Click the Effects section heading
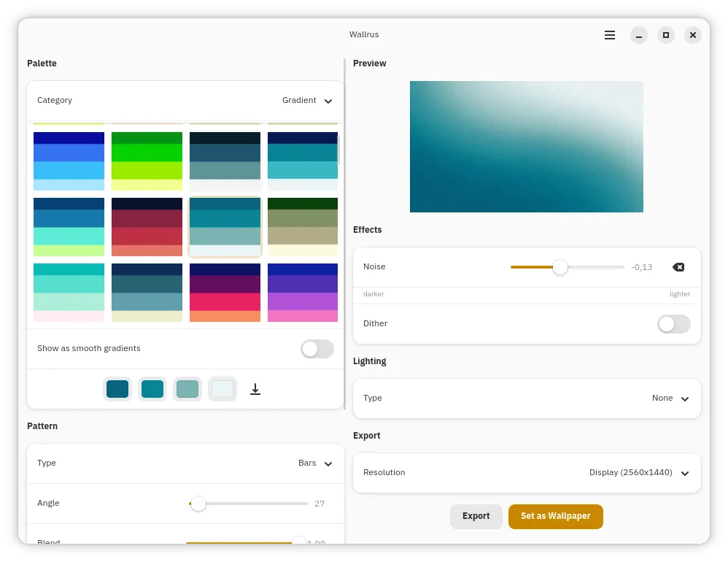The width and height of the screenshot is (728, 562). 367,229
